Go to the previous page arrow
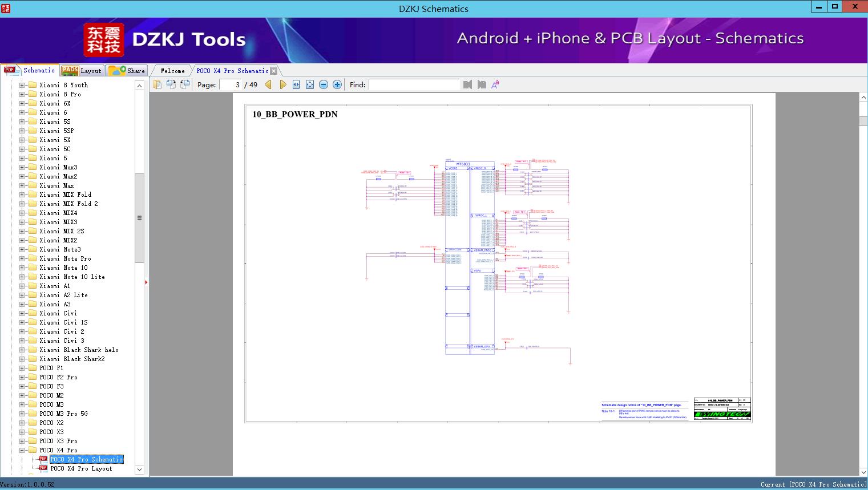Screen dimensions: 868x490 coord(268,84)
